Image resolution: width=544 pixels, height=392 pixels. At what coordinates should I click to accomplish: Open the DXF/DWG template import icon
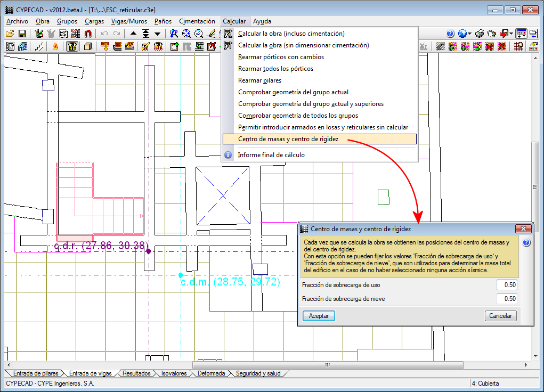(x=63, y=34)
